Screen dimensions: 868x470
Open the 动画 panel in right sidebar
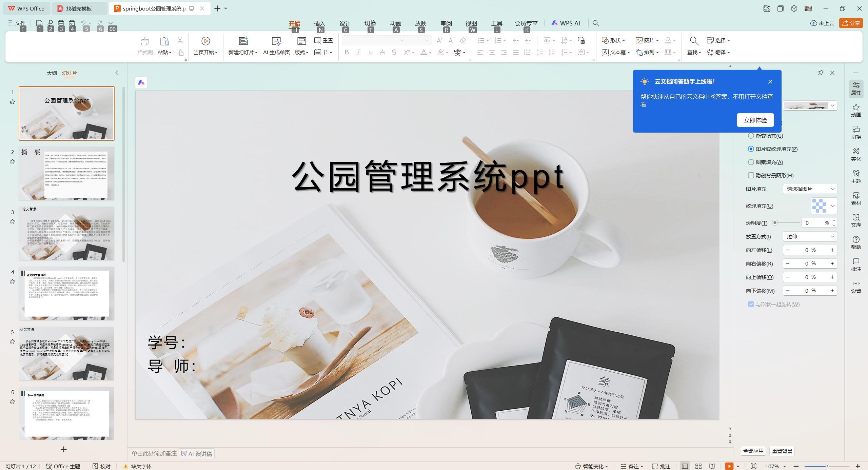(x=856, y=111)
